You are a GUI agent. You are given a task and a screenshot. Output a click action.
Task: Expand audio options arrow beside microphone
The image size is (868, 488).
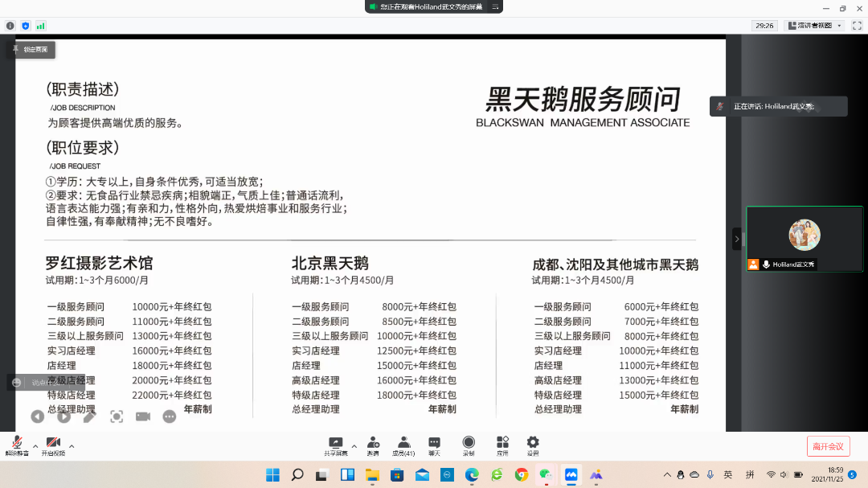click(35, 445)
